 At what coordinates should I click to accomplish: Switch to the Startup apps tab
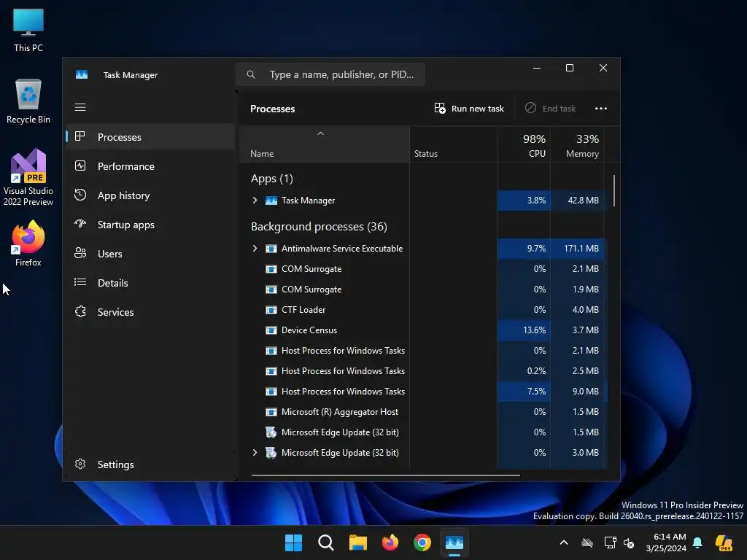pyautogui.click(x=150, y=225)
